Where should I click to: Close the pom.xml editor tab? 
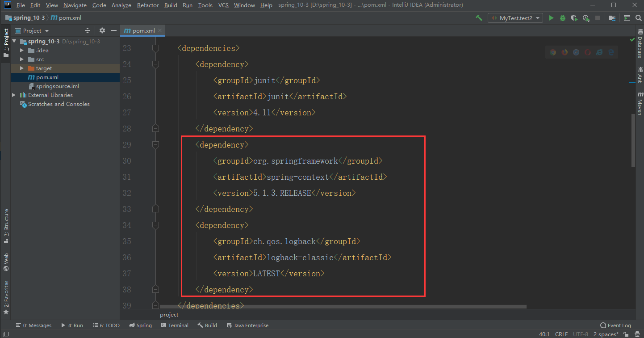pyautogui.click(x=160, y=31)
